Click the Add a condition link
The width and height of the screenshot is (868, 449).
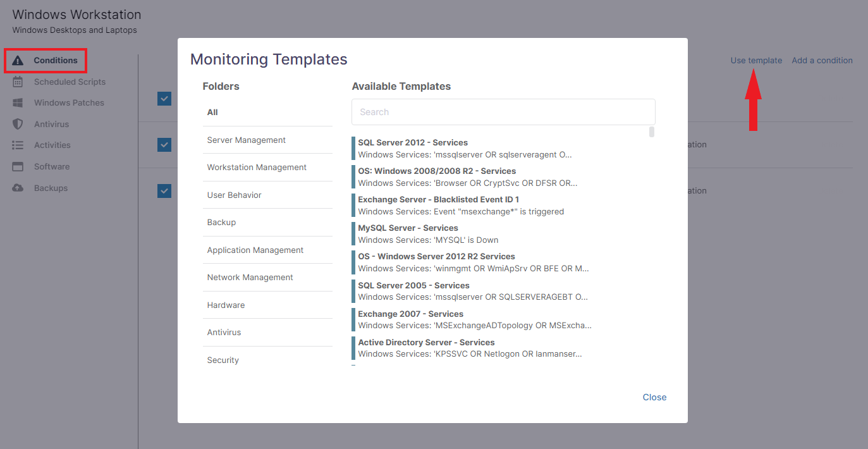click(822, 60)
